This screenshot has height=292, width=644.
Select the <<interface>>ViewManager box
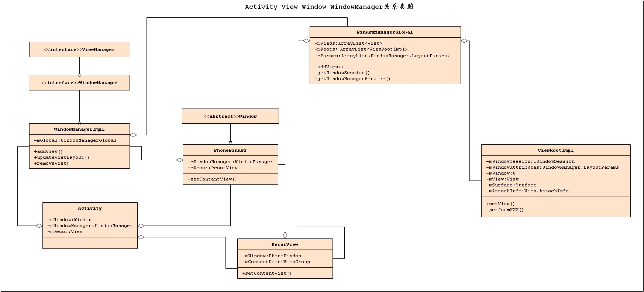tap(80, 49)
